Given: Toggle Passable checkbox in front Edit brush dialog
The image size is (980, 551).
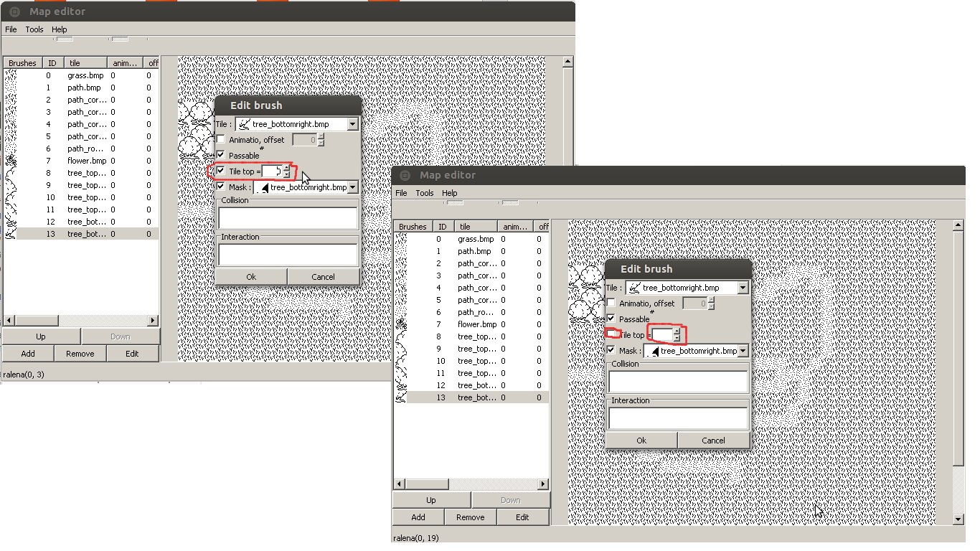Looking at the screenshot, I should pyautogui.click(x=611, y=319).
